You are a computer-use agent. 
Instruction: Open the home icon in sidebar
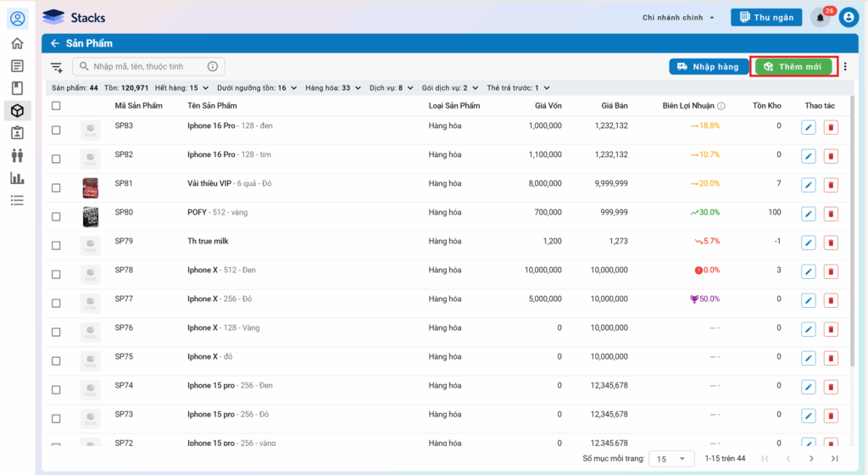tap(17, 43)
